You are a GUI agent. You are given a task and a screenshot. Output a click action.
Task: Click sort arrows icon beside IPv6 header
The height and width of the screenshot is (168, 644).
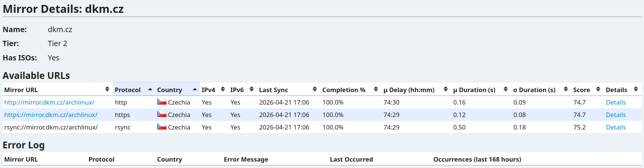pos(252,89)
